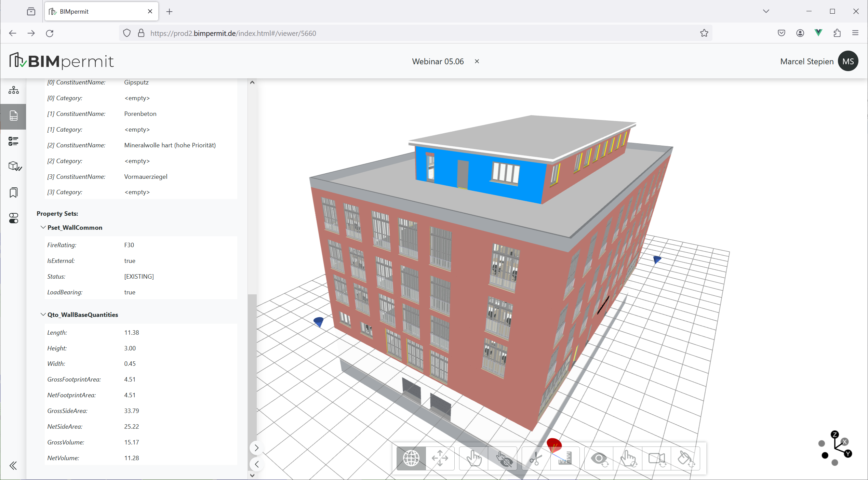Image resolution: width=868 pixels, height=480 pixels.
Task: Open the model check cube icon
Action: (x=14, y=166)
